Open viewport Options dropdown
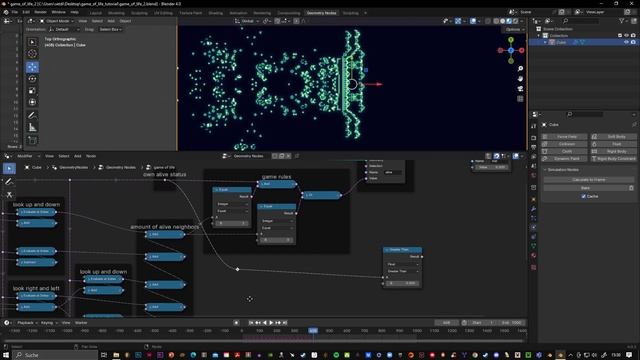This screenshot has width=640, height=360. (513, 29)
